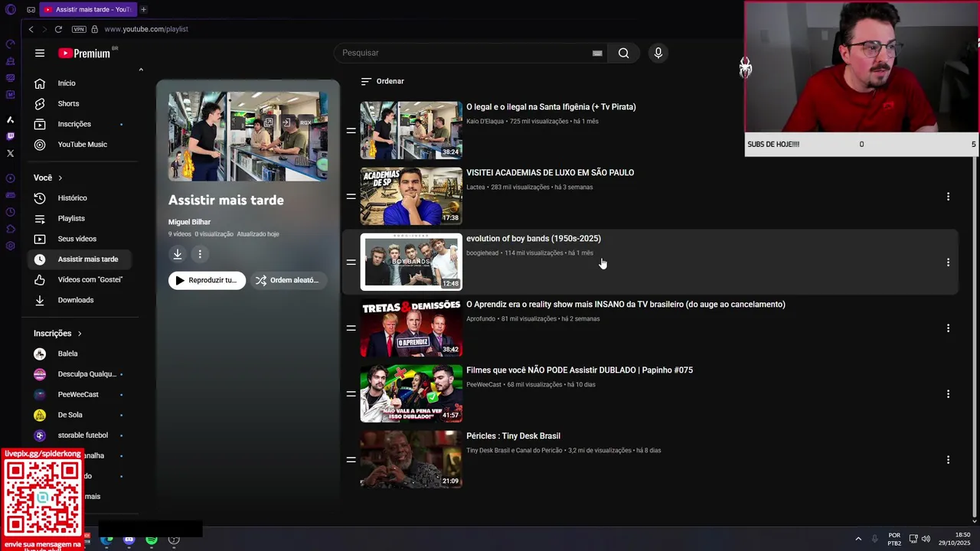Reload the page in browser toolbar
This screenshot has height=551, width=980.
[58, 29]
